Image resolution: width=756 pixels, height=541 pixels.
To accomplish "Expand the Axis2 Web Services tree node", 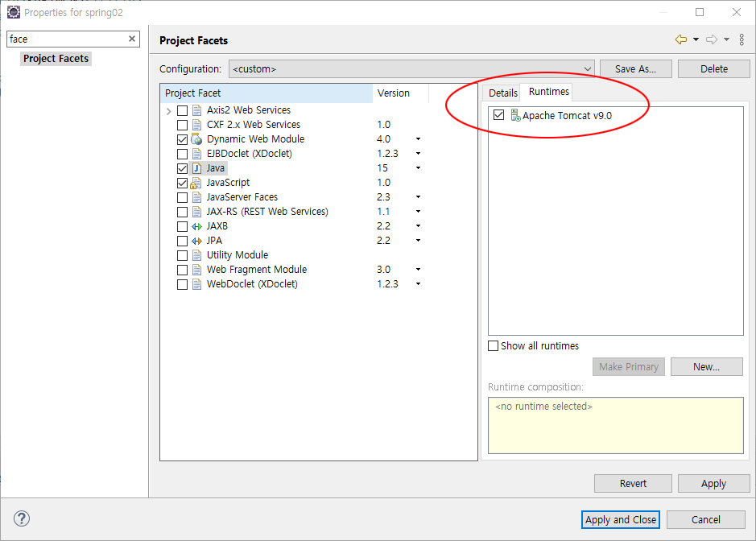I will (169, 111).
